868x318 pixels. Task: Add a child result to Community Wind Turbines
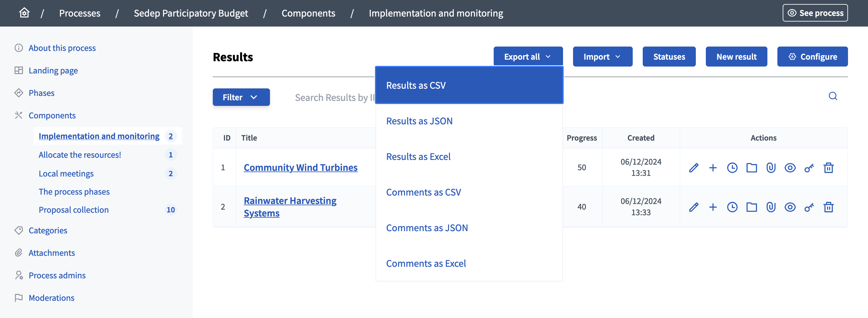(x=713, y=167)
